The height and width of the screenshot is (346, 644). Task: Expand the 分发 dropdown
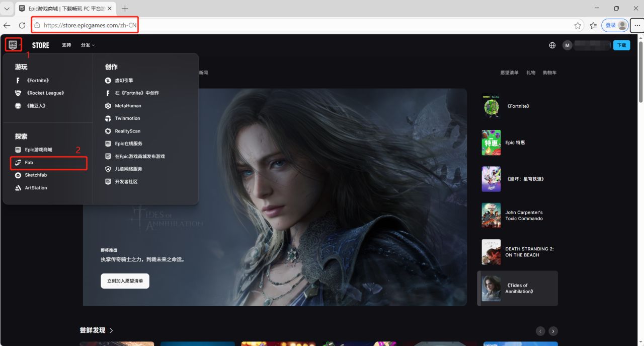[x=88, y=45]
